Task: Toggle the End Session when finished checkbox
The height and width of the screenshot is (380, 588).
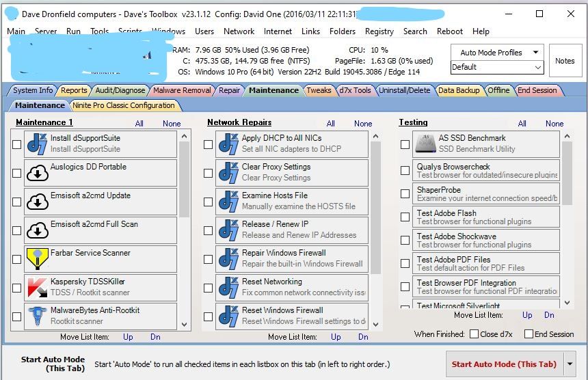Action: (x=529, y=334)
